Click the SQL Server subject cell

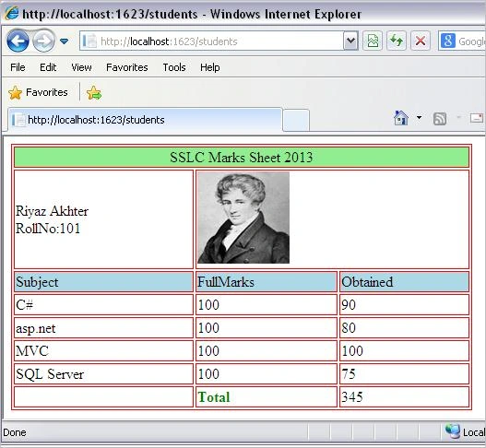(x=103, y=374)
